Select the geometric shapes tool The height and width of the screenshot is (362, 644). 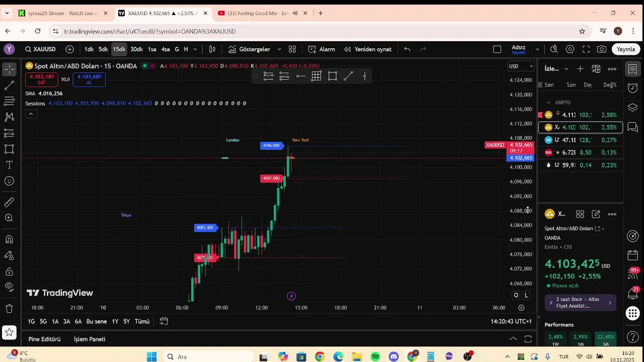tap(9, 149)
